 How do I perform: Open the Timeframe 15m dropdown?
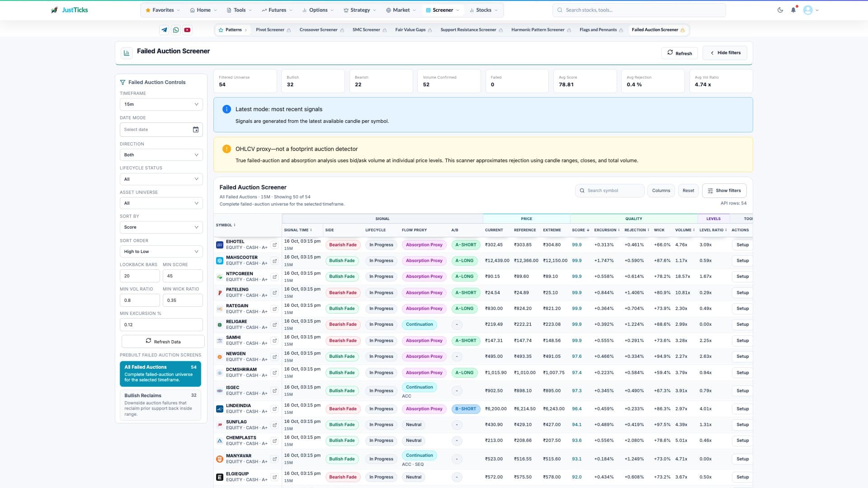tap(161, 104)
